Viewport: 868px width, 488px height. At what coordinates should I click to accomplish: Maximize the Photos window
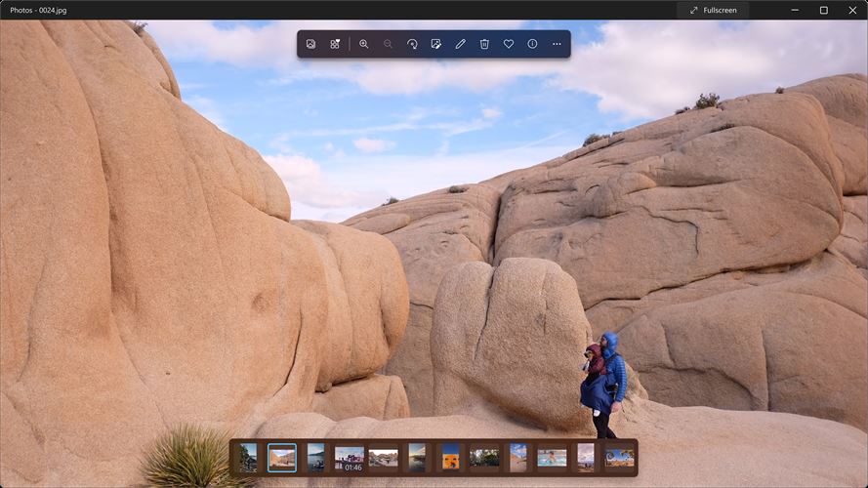(824, 10)
